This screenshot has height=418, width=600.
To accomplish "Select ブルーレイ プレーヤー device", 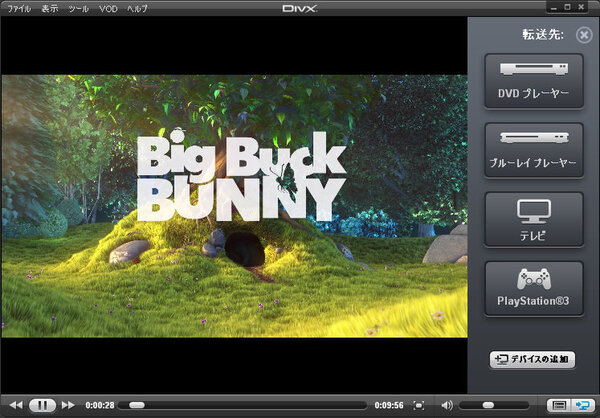I will [534, 150].
